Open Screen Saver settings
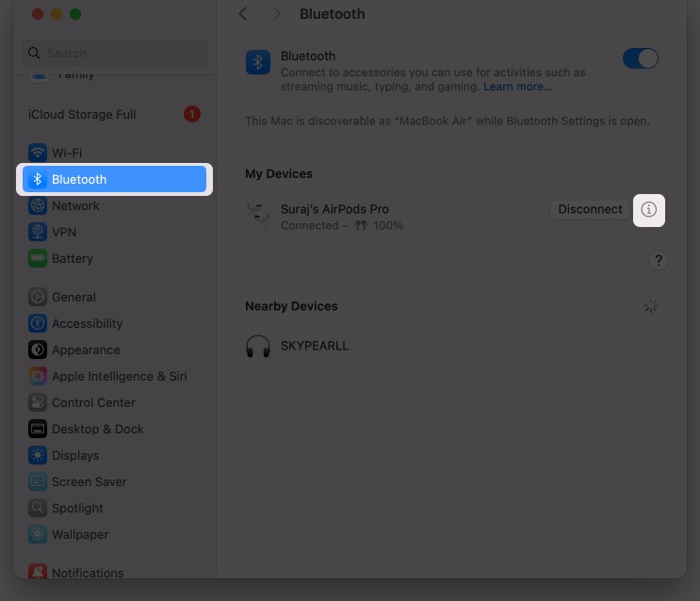700x601 pixels. click(x=114, y=481)
